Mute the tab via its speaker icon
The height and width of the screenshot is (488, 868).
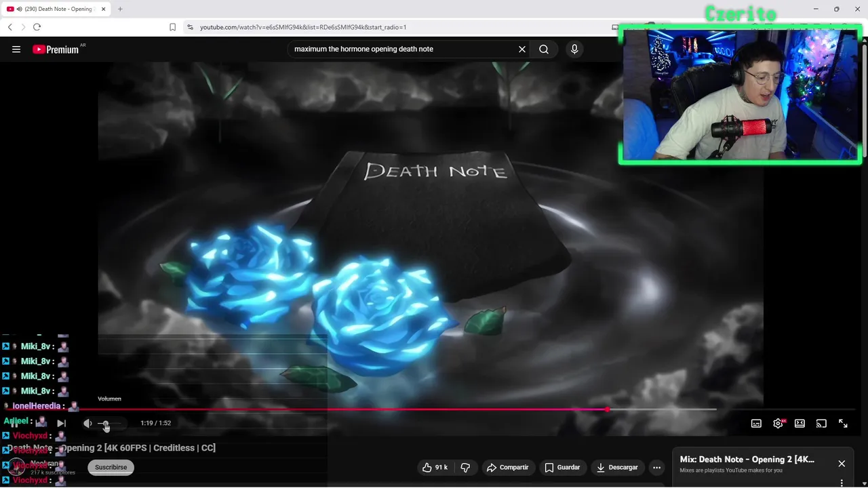click(19, 9)
